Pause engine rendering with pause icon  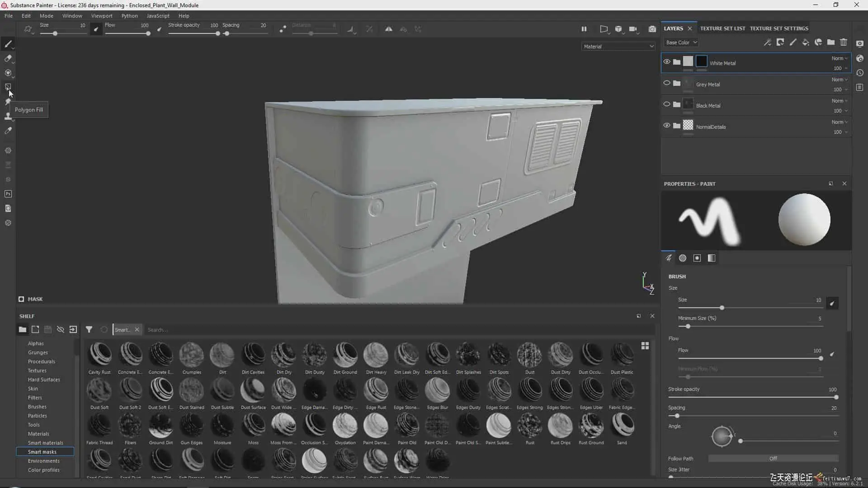[x=584, y=29]
